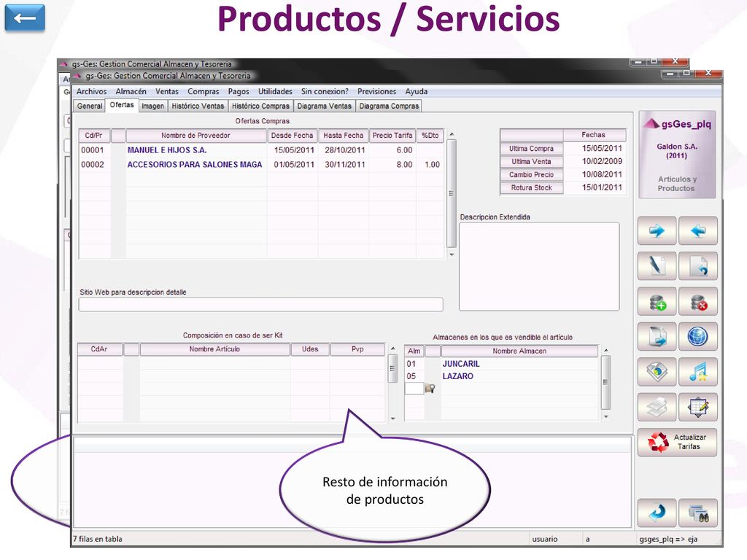Image resolution: width=747 pixels, height=560 pixels.
Task: Open the Histórico Ventas tab
Action: [x=198, y=106]
